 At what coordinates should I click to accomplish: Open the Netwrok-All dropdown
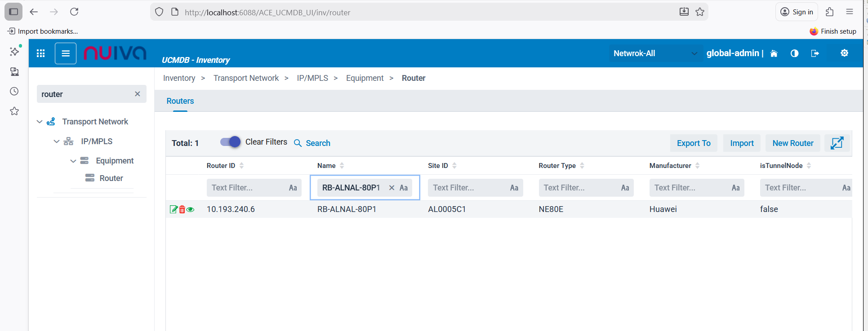pyautogui.click(x=654, y=53)
